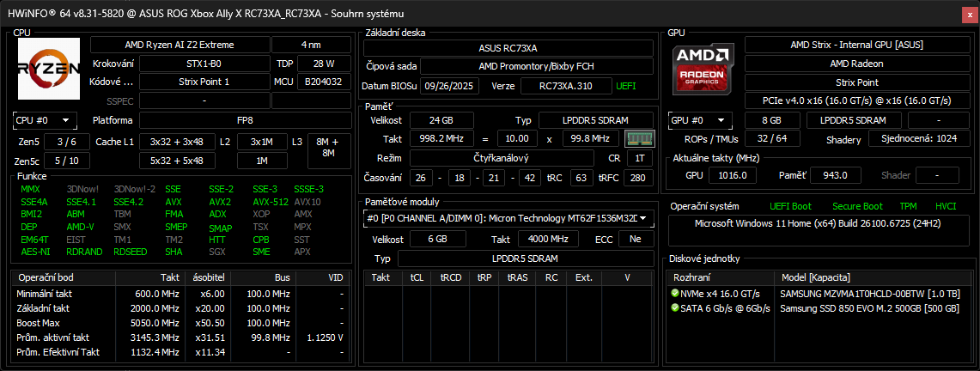Open the CPU #0 selector dropdown

click(x=45, y=120)
